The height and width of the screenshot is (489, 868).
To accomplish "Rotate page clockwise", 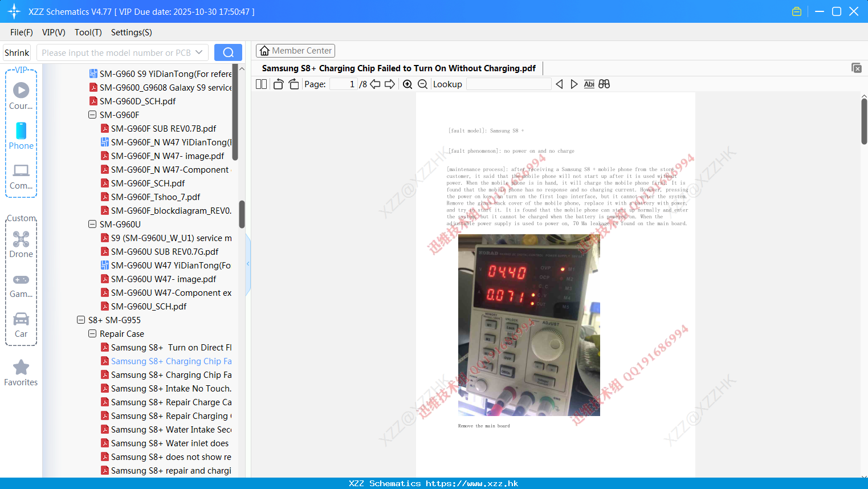I will [294, 84].
